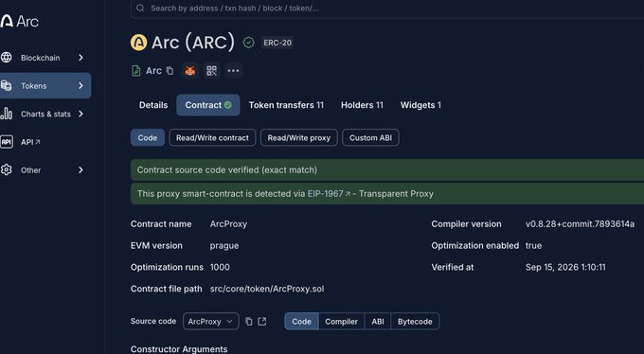Select Code in source view switcher

click(301, 322)
